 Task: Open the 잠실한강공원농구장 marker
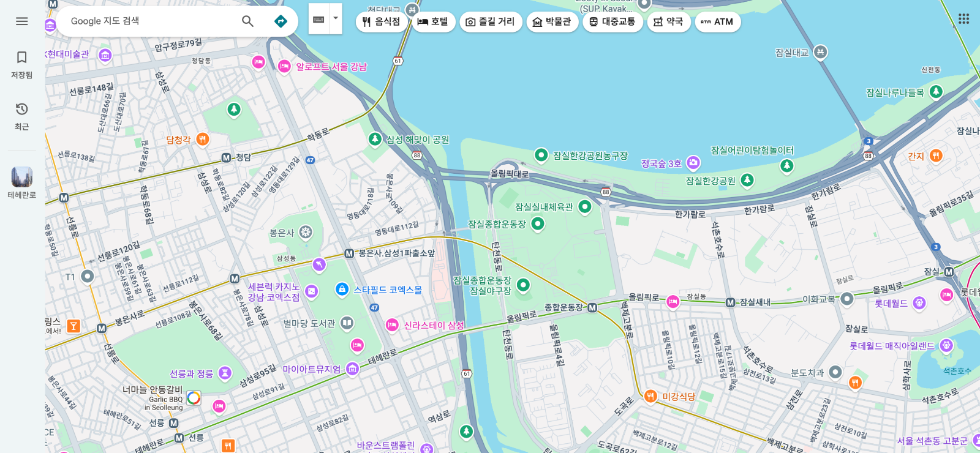click(x=541, y=155)
